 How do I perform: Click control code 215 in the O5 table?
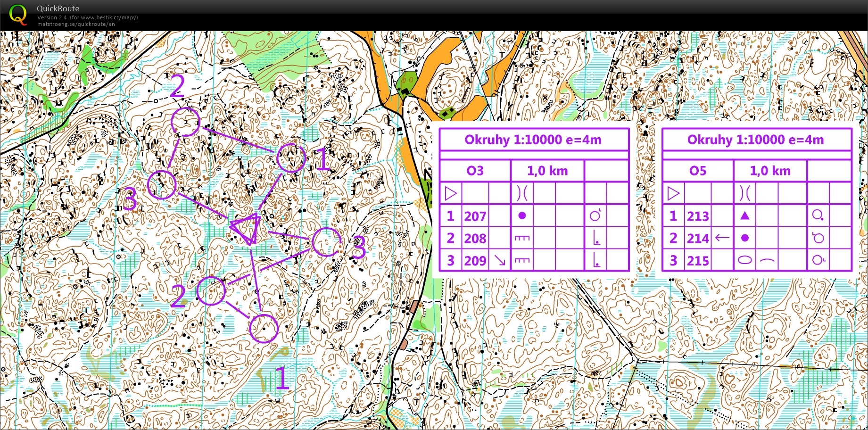698,261
